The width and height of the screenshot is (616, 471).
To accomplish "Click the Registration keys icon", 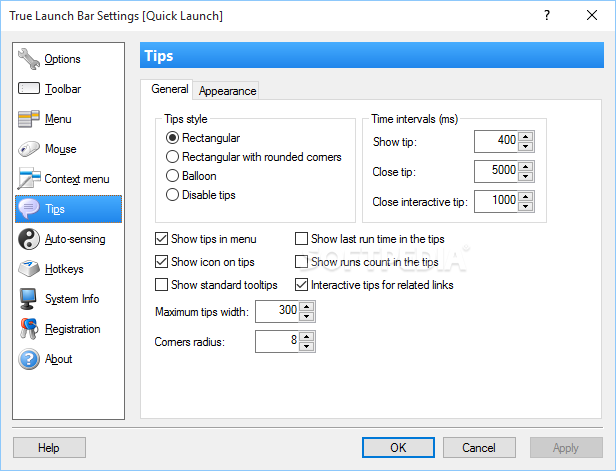I will click(29, 329).
